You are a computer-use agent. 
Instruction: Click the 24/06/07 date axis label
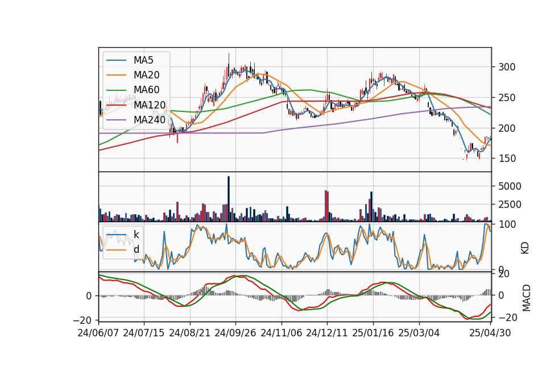[98, 333]
